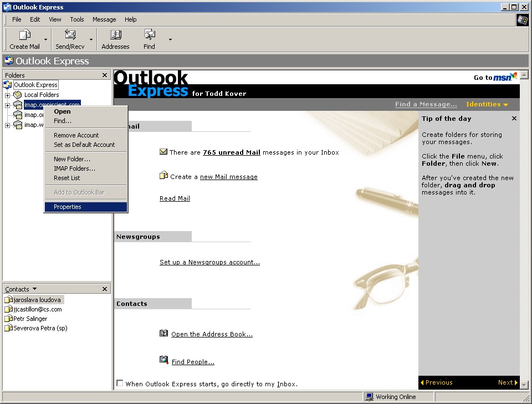Click the new Mail message link

(x=229, y=177)
